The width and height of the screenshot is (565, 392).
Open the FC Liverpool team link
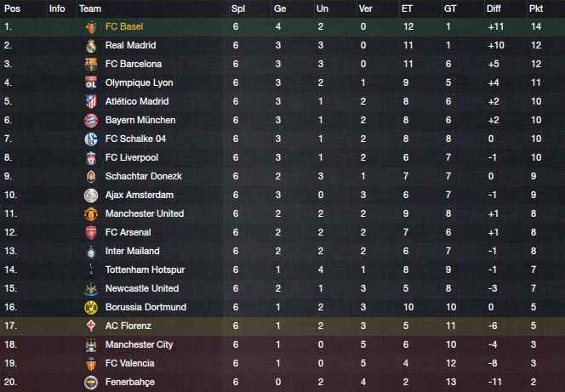click(x=132, y=157)
